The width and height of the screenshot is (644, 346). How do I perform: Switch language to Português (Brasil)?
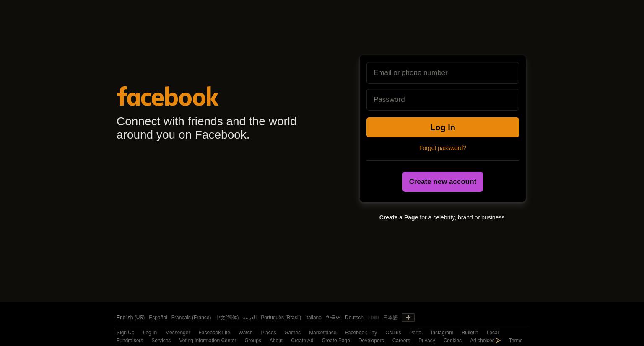(x=281, y=318)
